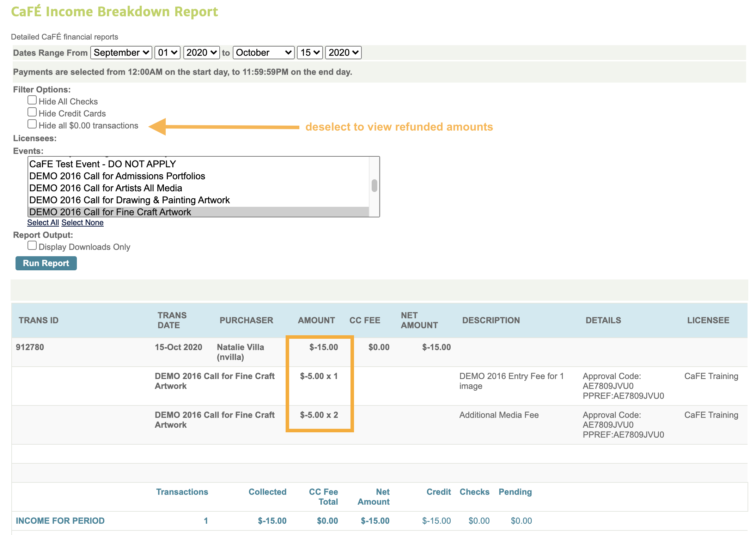Open the start day dropdown showing 01
The image size is (756, 535).
[167, 53]
